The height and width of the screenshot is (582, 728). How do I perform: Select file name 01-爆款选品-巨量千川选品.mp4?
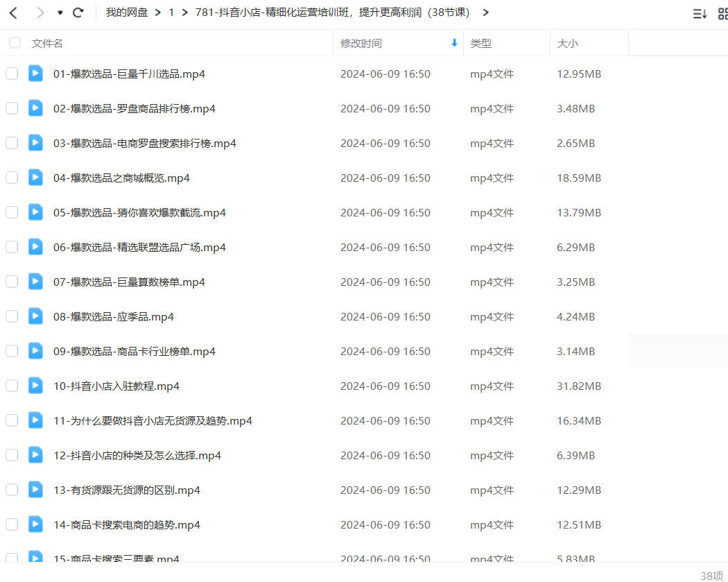129,74
